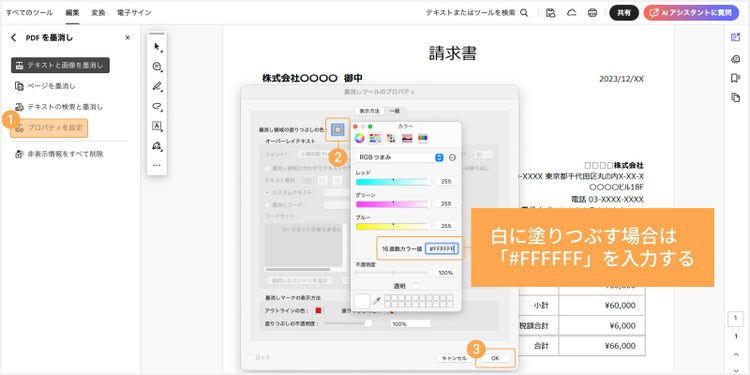Adjust the レッド color slider

(393, 182)
